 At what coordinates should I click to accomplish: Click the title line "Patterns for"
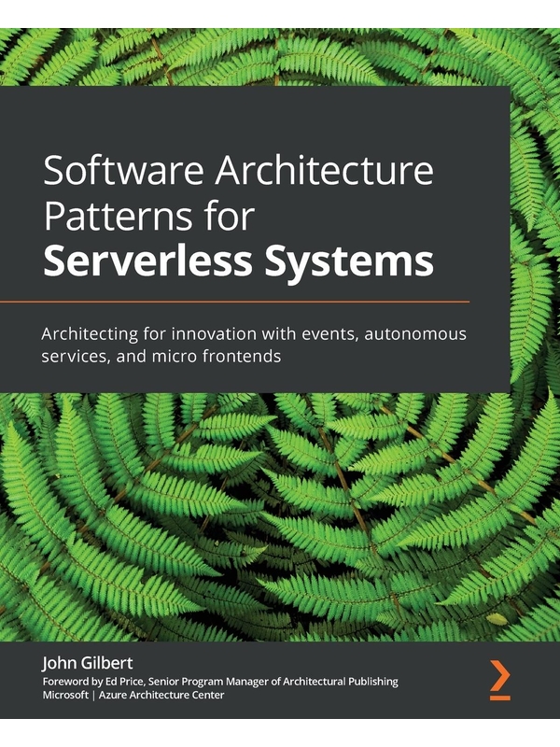[149, 216]
